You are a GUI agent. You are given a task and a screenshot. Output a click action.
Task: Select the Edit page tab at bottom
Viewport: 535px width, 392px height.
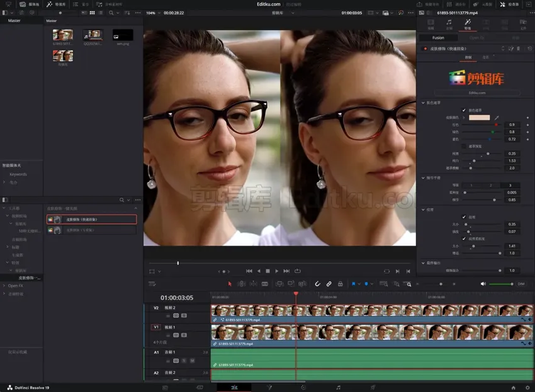pyautogui.click(x=234, y=388)
